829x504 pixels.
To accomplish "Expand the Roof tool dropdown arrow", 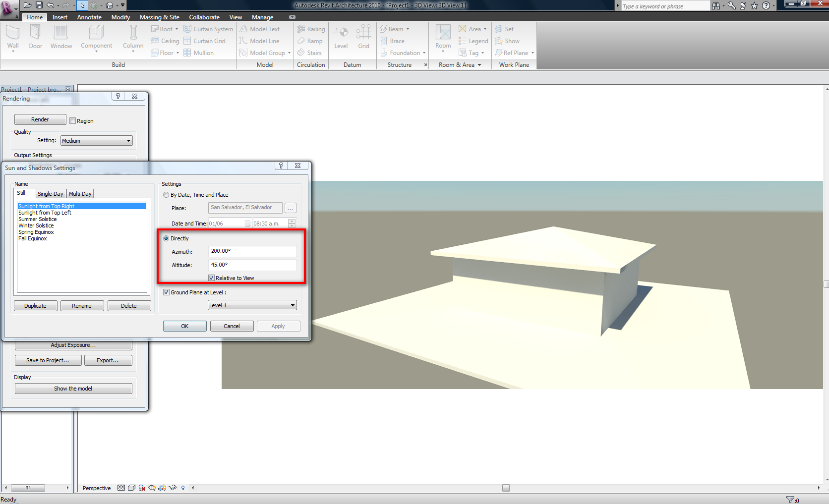I will point(177,29).
